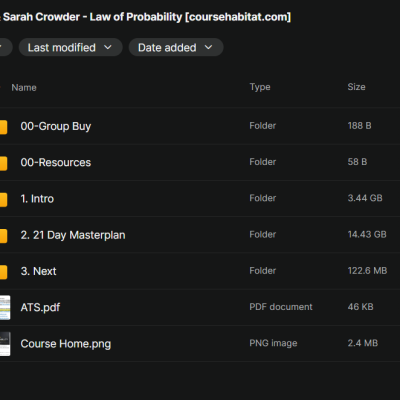Select the 1. Intro folder name

coord(37,199)
